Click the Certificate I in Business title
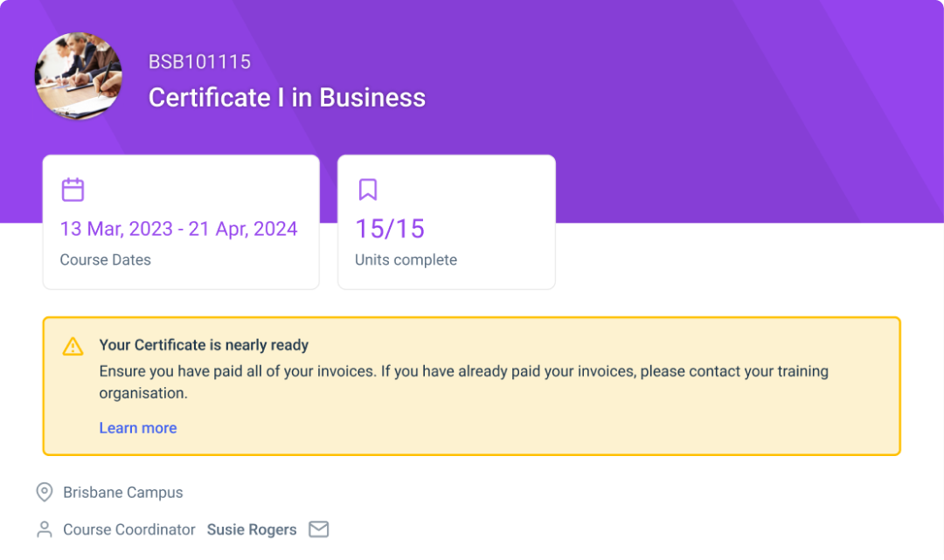This screenshot has width=944, height=560. (x=287, y=97)
